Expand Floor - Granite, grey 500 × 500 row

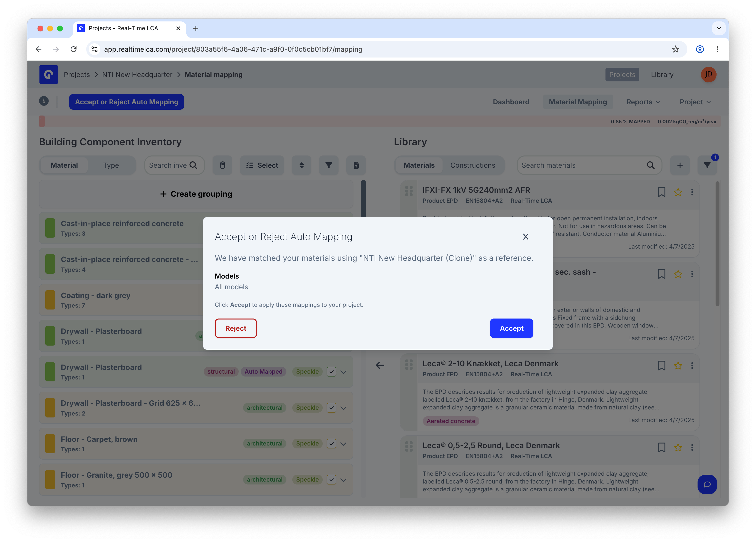pyautogui.click(x=343, y=480)
